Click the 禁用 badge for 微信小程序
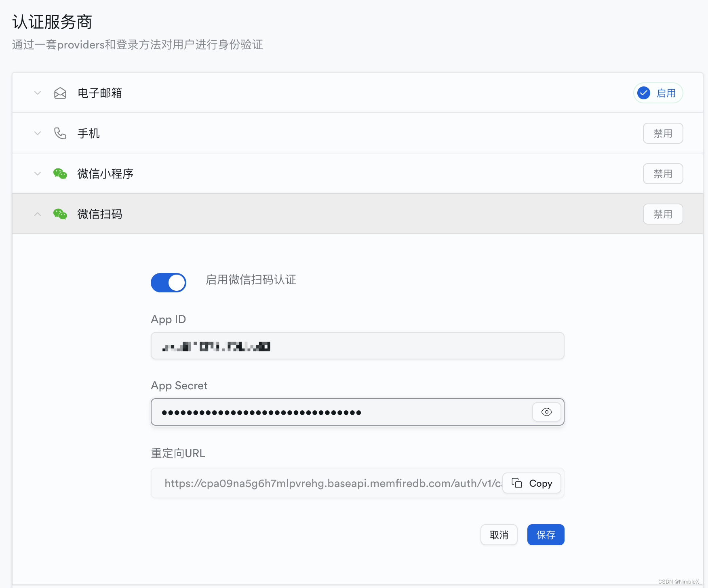The image size is (708, 588). (663, 174)
